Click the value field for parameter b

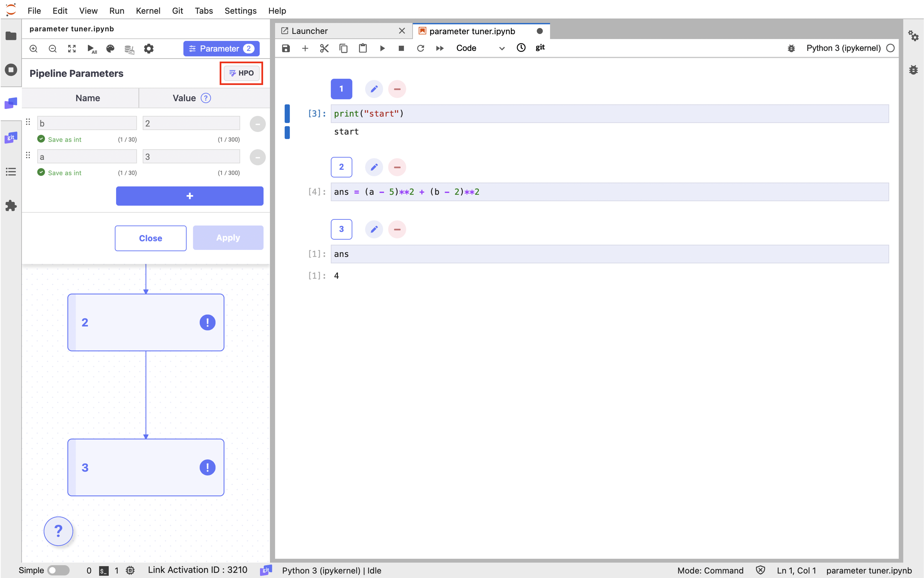[x=191, y=123]
